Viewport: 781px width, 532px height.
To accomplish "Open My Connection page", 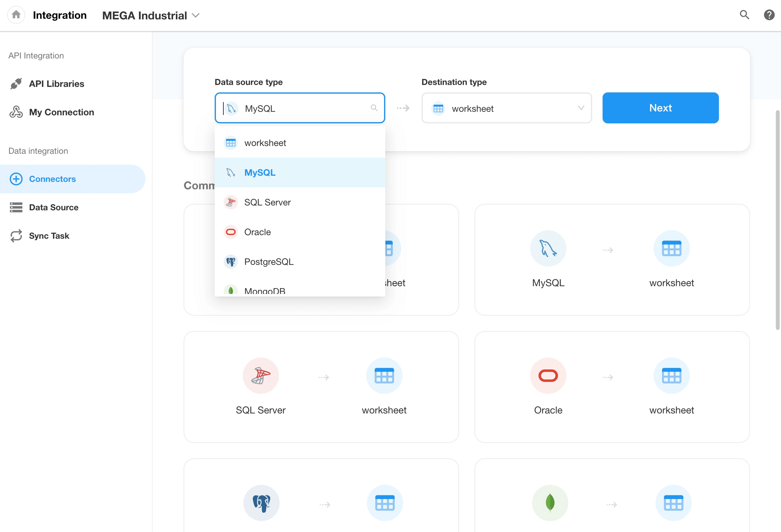I will [61, 112].
